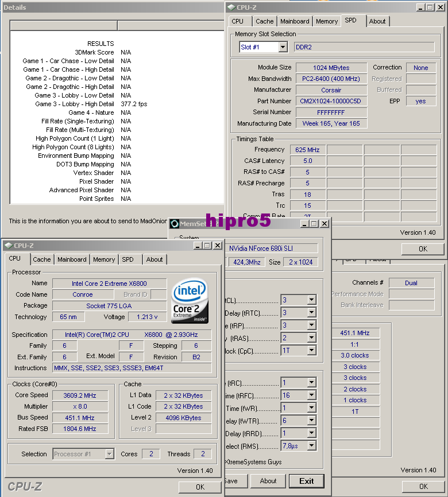
Task: Open the Slot #1 memory slot dropdown
Action: [x=283, y=47]
